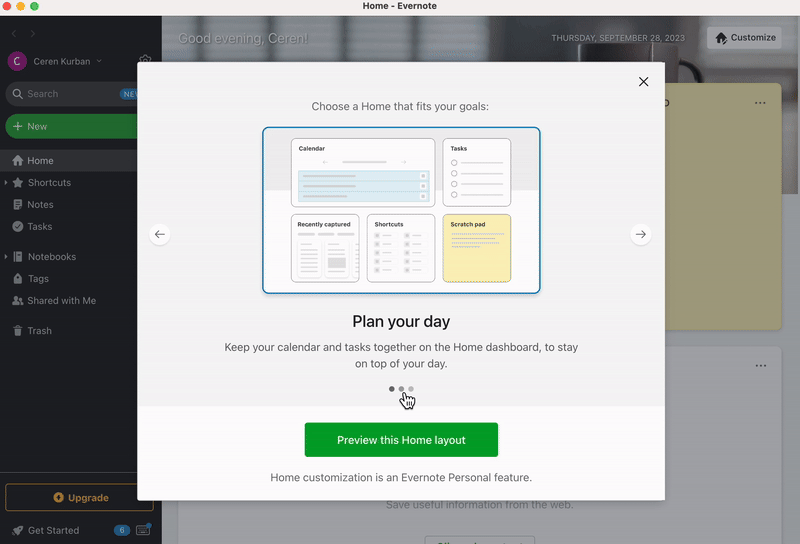The image size is (800, 544).
Task: Expand the Shortcuts tree arrow
Action: point(6,182)
